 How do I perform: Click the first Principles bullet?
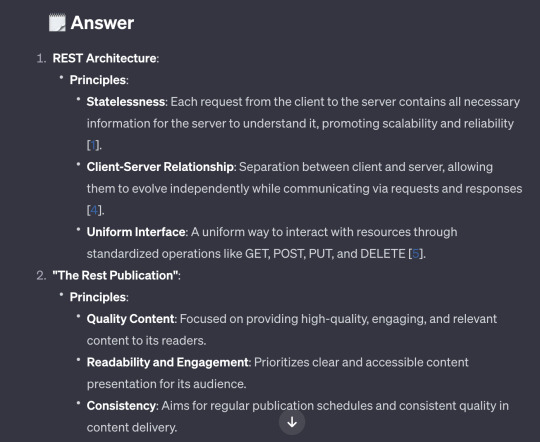(x=98, y=80)
